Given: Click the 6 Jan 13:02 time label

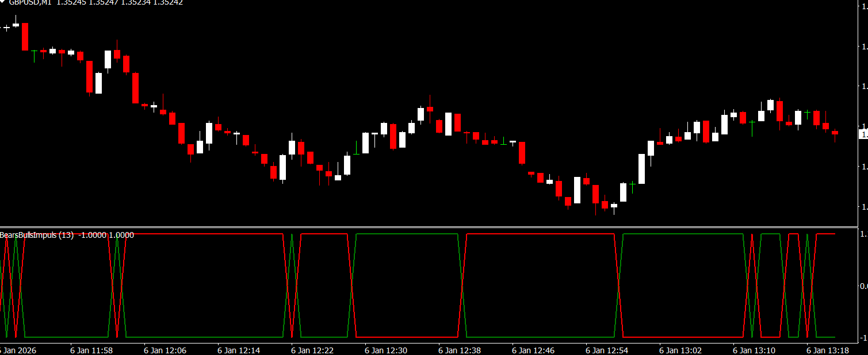Looking at the screenshot, I should (680, 350).
